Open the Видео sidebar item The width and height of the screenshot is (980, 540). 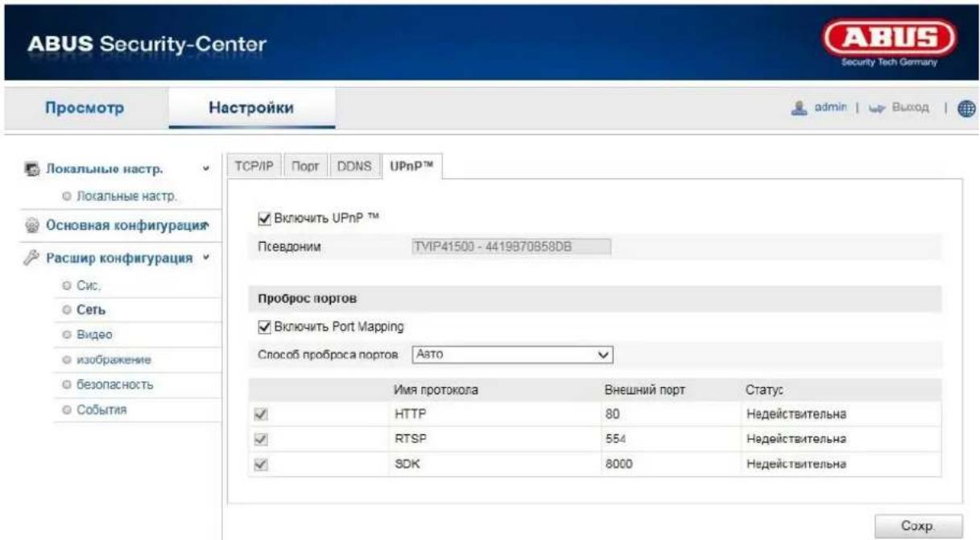click(94, 334)
